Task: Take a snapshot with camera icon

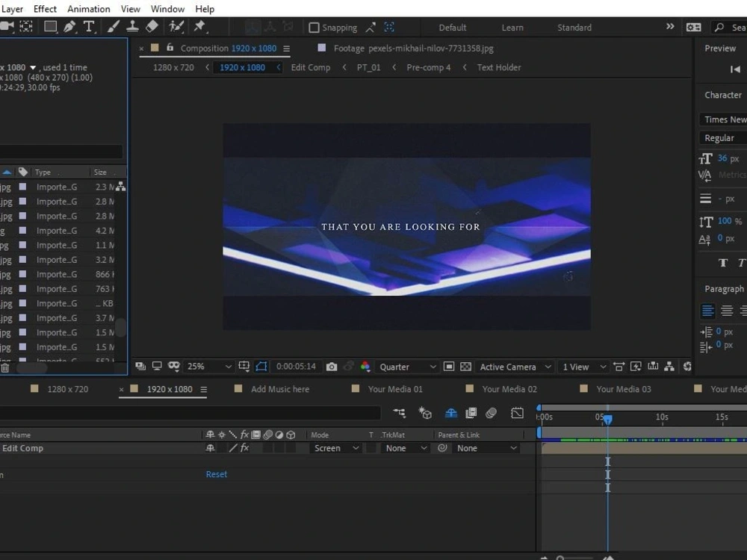Action: 332,367
